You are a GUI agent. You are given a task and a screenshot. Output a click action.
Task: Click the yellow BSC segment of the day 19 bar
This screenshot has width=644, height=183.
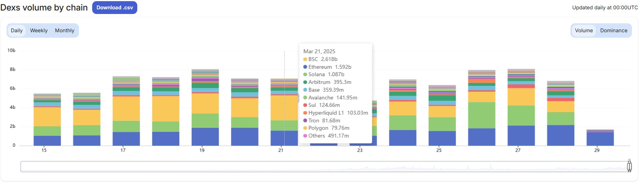(205, 103)
